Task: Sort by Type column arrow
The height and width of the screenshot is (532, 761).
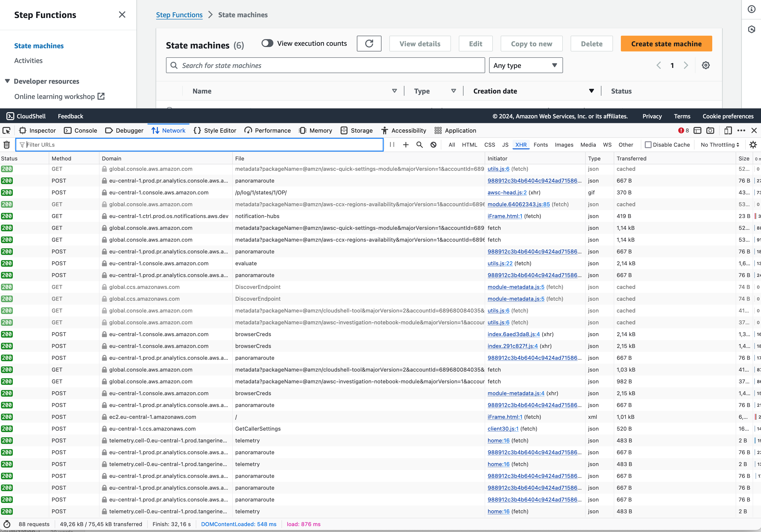Action: click(x=453, y=91)
